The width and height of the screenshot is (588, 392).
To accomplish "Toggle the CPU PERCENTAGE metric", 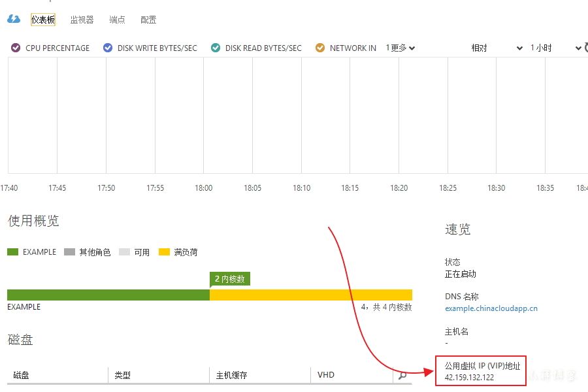I will (x=16, y=48).
